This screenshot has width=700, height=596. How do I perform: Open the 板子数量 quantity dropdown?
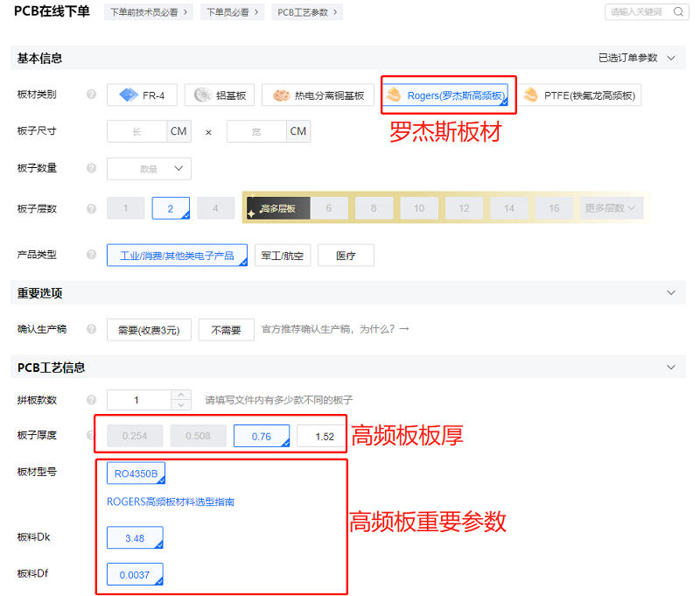point(149,168)
